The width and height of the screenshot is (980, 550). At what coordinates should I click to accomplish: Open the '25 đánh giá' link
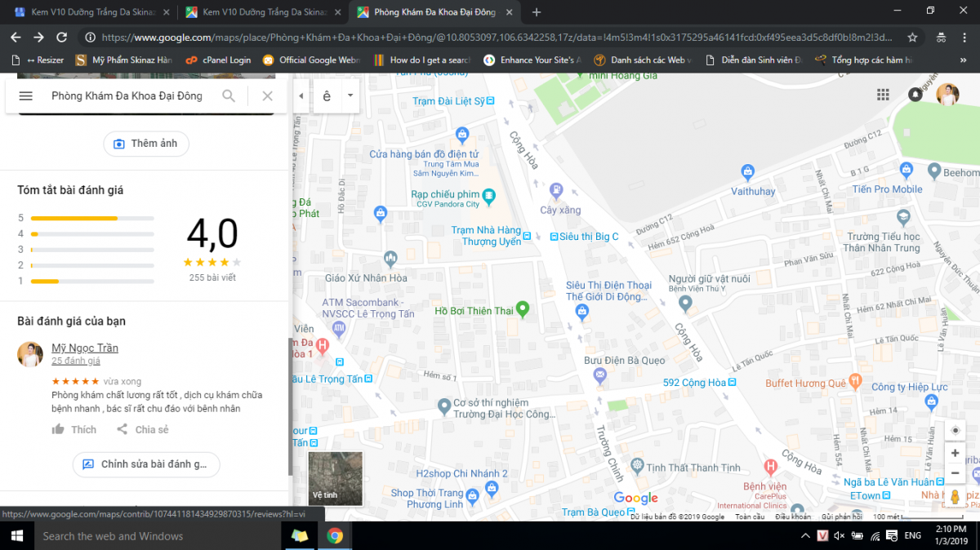tap(76, 361)
